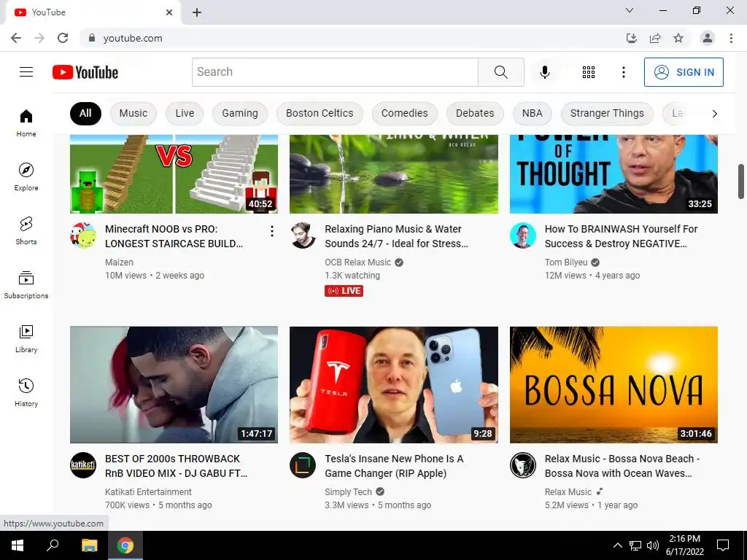This screenshot has width=747, height=560.
Task: Click the Katikati Entertainment channel avatar
Action: [83, 465]
